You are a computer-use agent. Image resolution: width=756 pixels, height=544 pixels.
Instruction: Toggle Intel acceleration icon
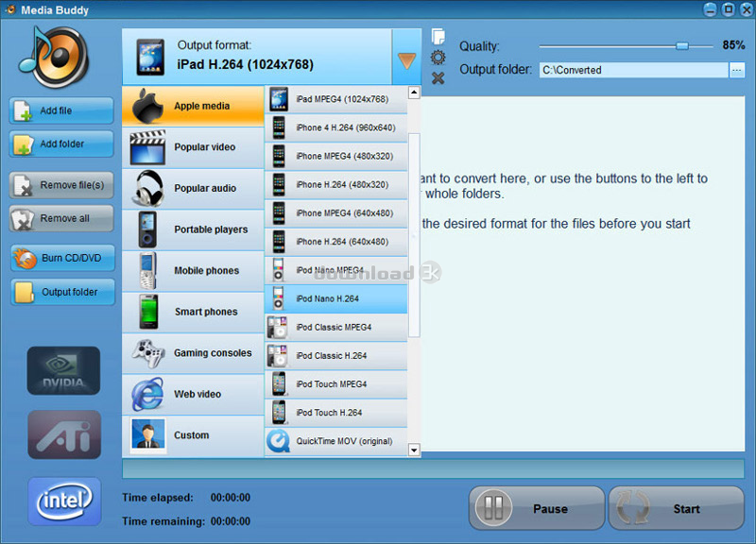click(64, 501)
